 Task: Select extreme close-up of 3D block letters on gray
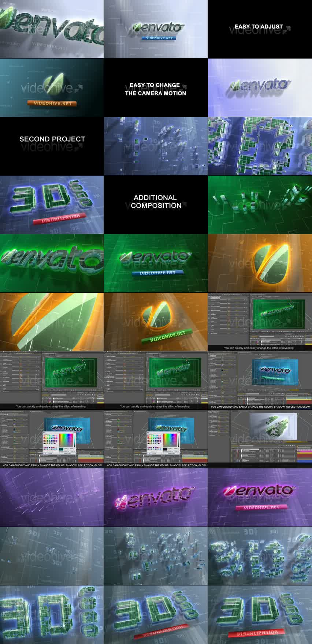click(x=52, y=615)
